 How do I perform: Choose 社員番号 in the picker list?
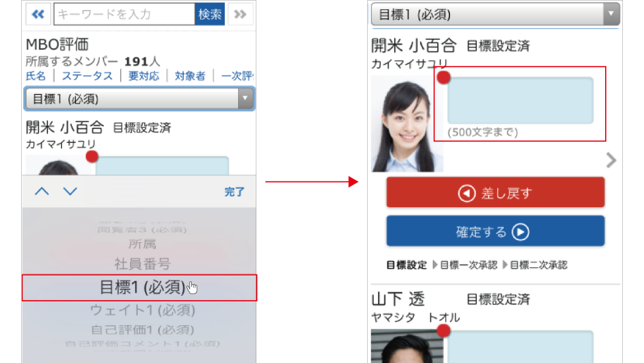point(142,264)
